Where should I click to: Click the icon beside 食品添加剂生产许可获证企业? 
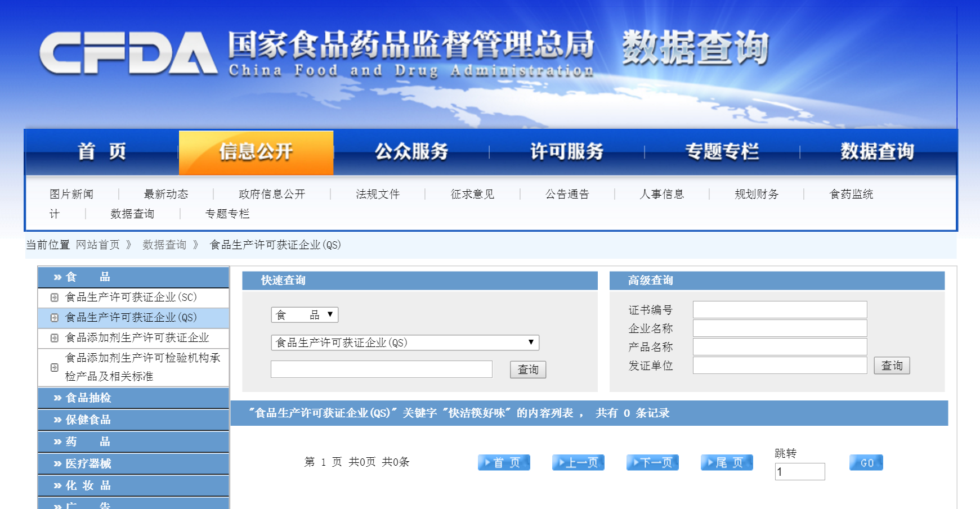coord(55,338)
